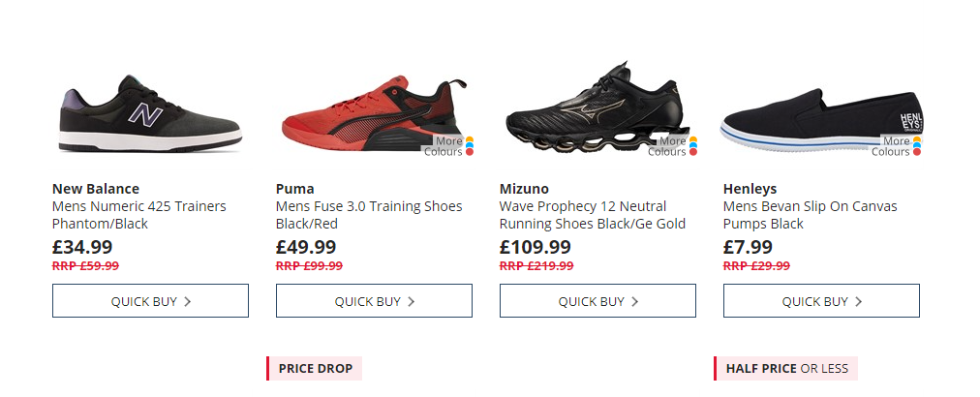This screenshot has width=980, height=397.
Task: Quick Buy the Mizuno Wave Prophecy shoes
Action: point(597,301)
